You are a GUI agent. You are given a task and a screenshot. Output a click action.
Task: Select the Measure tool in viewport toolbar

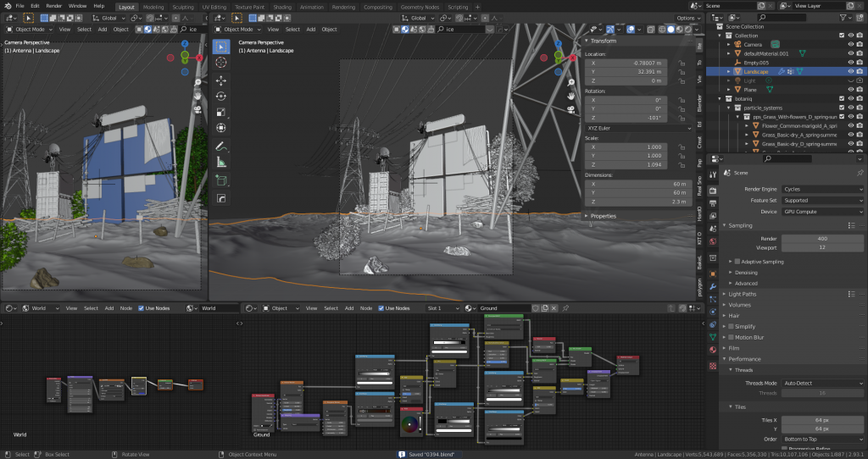221,162
